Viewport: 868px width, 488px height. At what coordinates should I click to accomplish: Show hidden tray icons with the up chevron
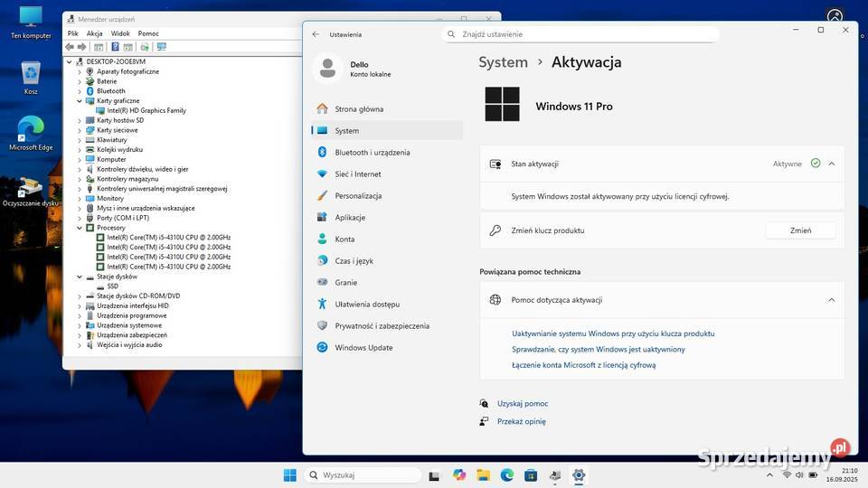pos(769,474)
